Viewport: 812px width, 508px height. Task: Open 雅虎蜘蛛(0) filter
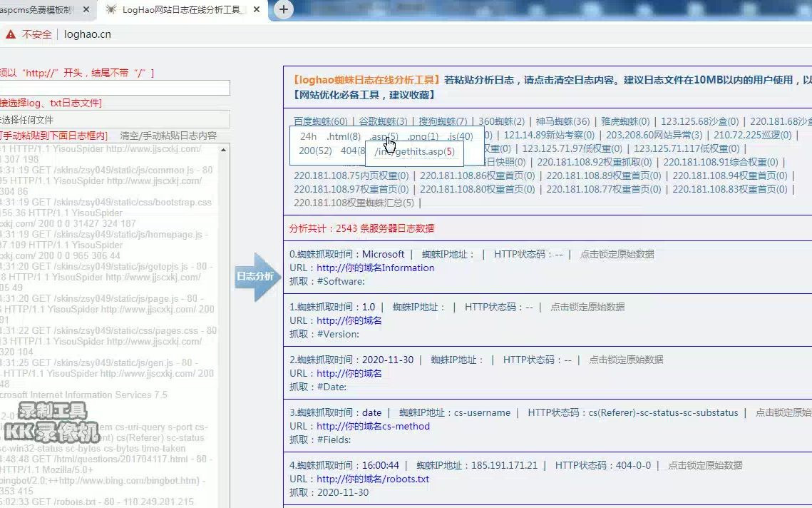click(625, 121)
